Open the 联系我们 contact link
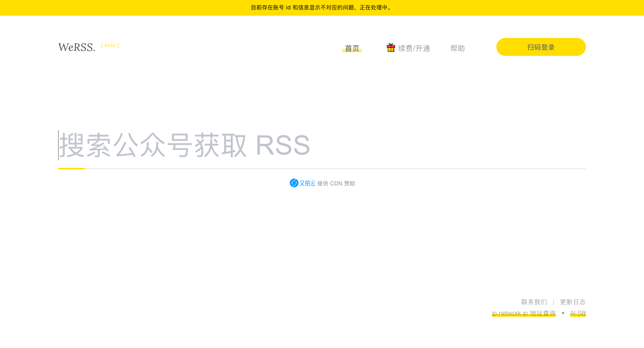644x348 pixels. click(534, 302)
